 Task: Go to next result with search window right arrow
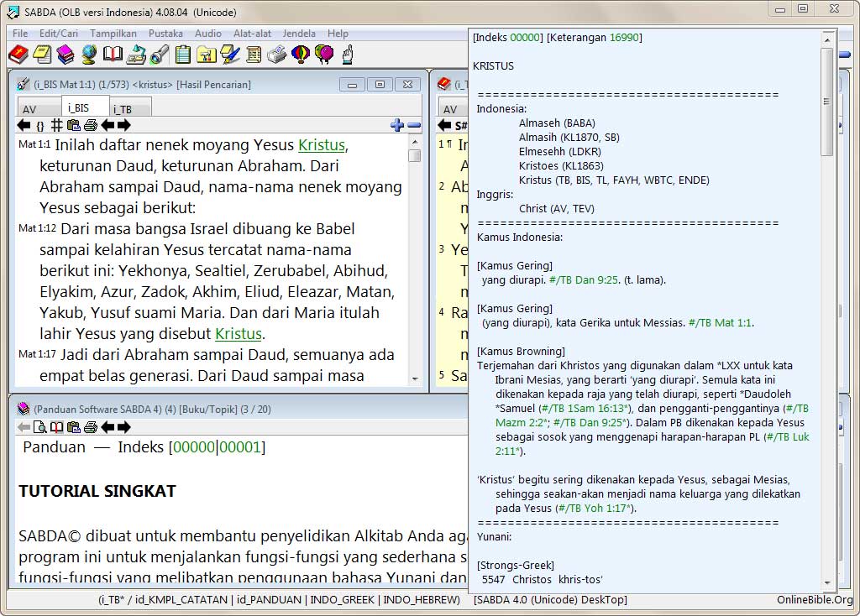point(124,126)
